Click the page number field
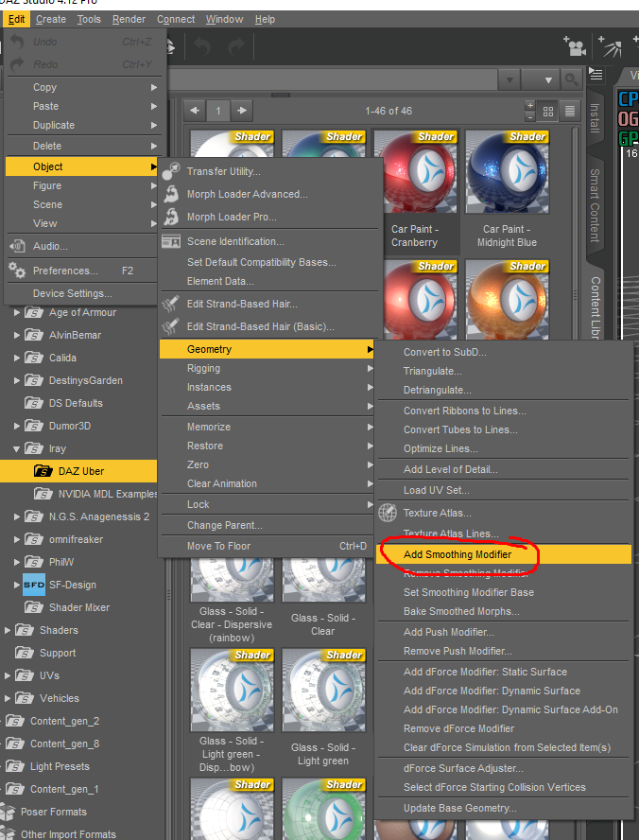The image size is (639, 840). coord(218,111)
